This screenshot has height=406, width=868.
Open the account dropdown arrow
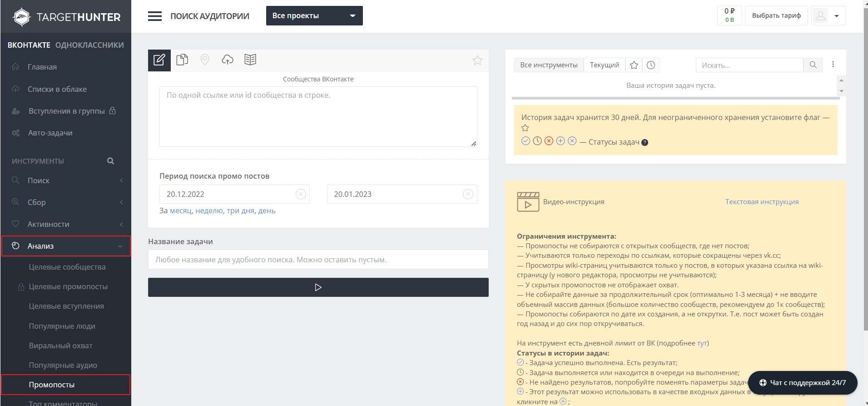click(837, 16)
